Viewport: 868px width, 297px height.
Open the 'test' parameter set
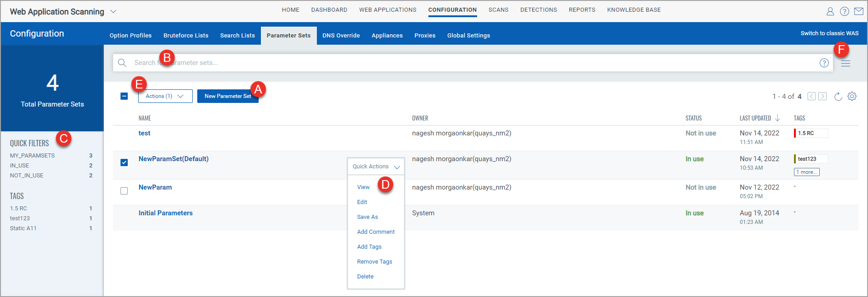pyautogui.click(x=144, y=133)
